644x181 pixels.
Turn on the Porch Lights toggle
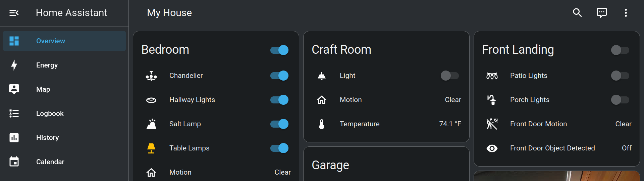(620, 100)
